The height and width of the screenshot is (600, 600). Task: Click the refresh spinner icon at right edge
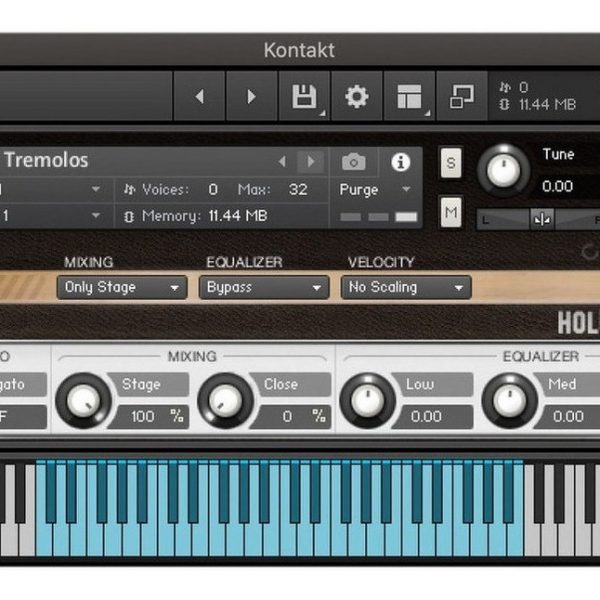point(590,252)
